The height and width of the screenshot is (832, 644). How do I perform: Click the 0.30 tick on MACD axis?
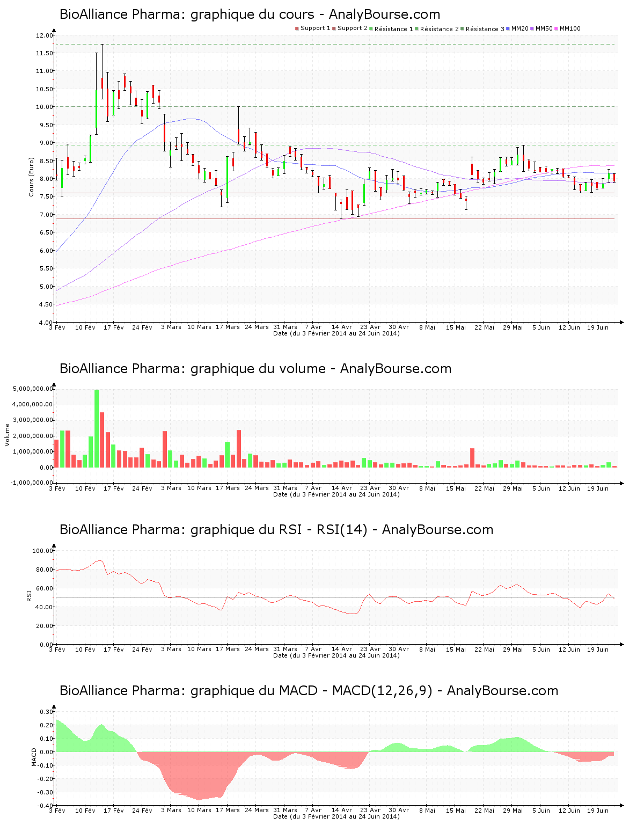(47, 712)
